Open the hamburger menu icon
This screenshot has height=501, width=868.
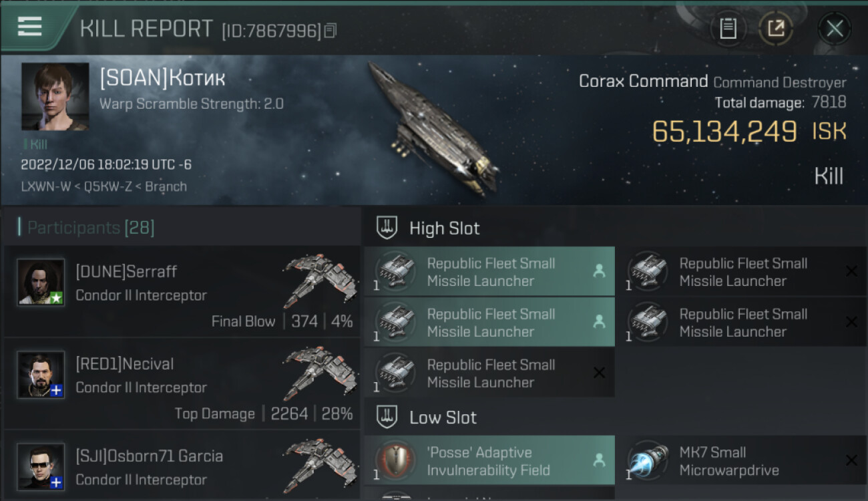[x=30, y=27]
